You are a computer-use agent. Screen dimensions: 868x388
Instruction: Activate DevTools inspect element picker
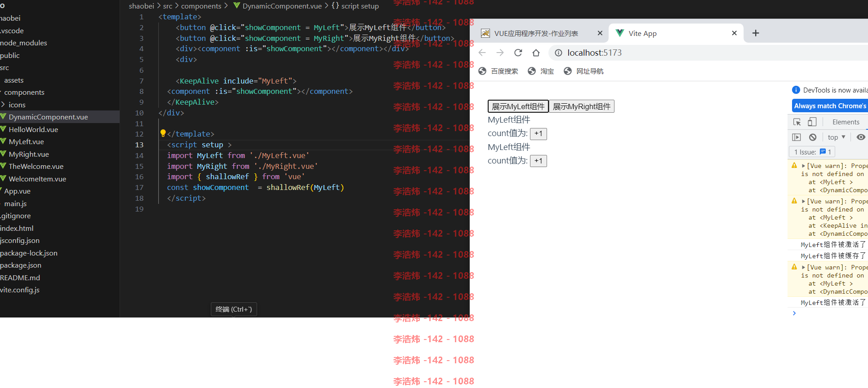[x=797, y=122]
